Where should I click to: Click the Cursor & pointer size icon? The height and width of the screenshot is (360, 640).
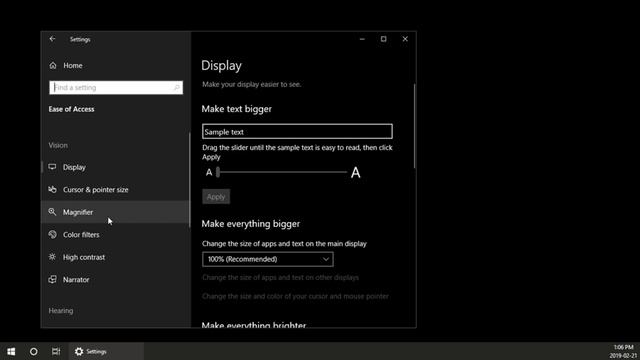point(52,189)
